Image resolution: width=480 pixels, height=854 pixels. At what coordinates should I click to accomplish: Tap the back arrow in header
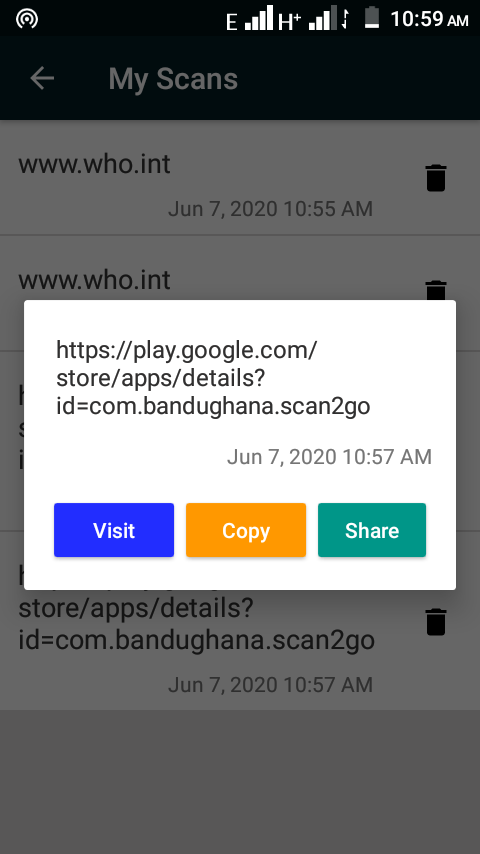point(42,78)
